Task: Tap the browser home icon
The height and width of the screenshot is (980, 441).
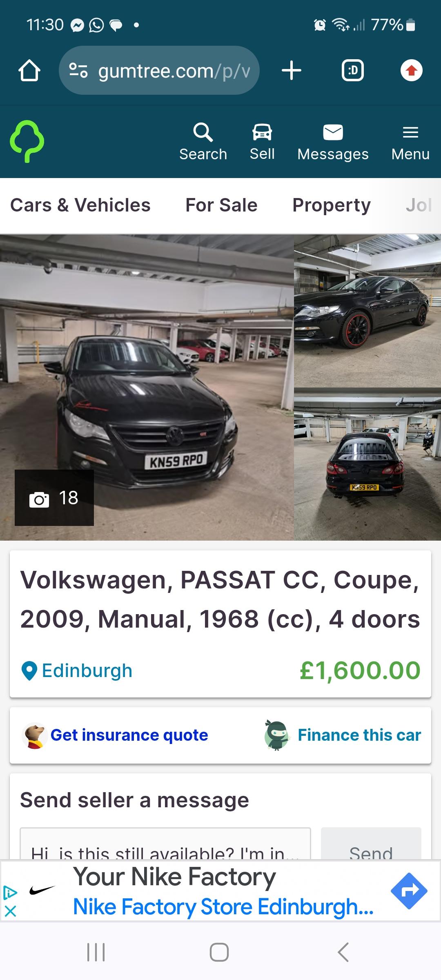Action: pos(29,71)
